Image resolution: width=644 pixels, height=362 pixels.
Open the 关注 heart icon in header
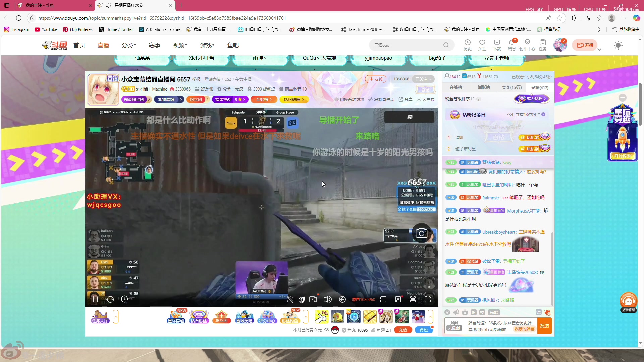482,45
